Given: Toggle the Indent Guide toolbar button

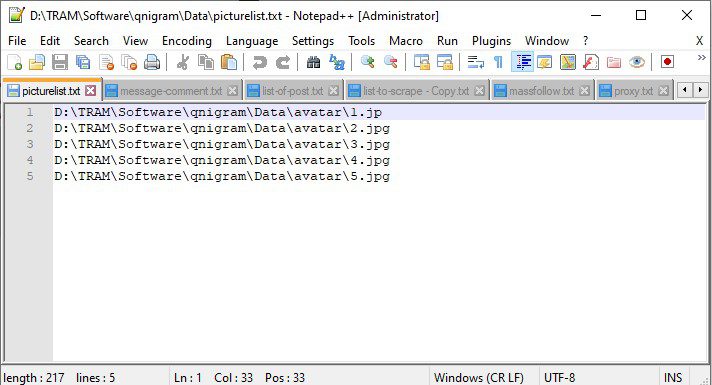Looking at the screenshot, I should tap(523, 62).
